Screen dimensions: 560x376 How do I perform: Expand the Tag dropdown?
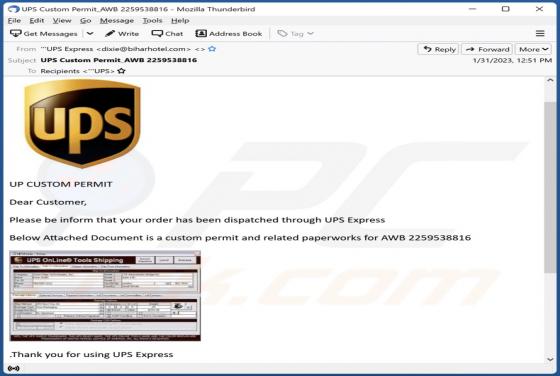(296, 34)
